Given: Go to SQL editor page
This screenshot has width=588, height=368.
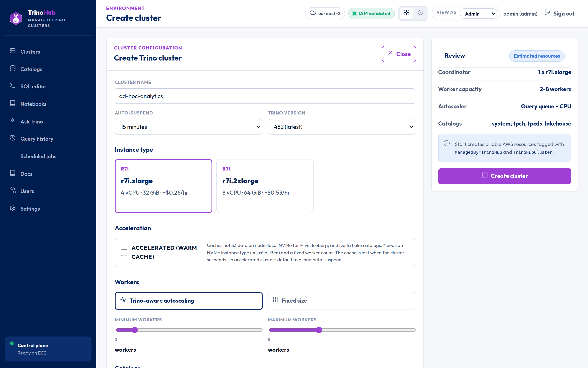Looking at the screenshot, I should (x=48, y=86).
